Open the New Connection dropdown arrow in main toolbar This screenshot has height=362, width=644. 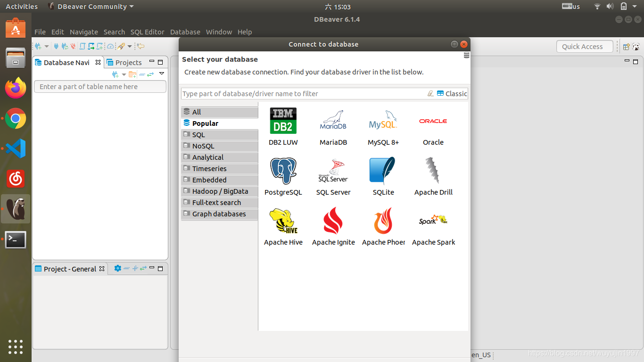(x=47, y=46)
